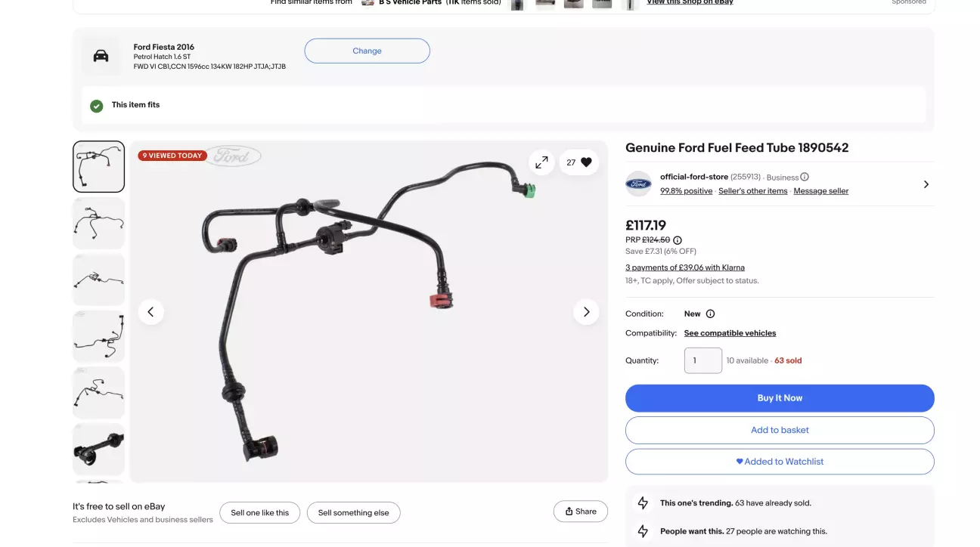The height and width of the screenshot is (547, 980).
Task: Select the second fuel tube thumbnail
Action: point(98,224)
